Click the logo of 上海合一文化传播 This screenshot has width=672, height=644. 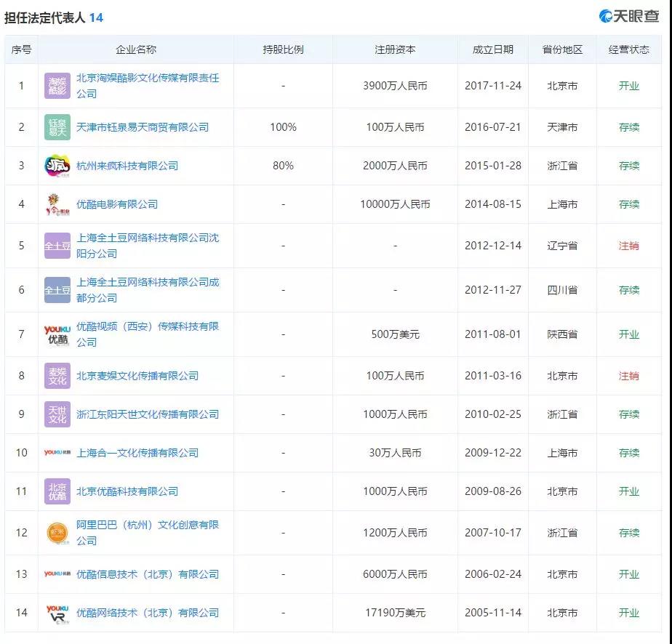pos(57,453)
